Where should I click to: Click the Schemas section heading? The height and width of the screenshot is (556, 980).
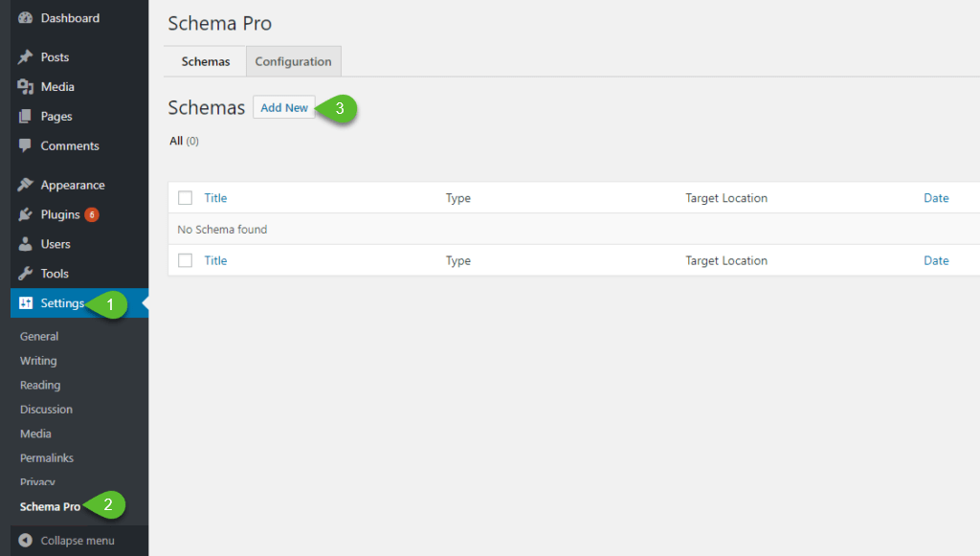(207, 107)
